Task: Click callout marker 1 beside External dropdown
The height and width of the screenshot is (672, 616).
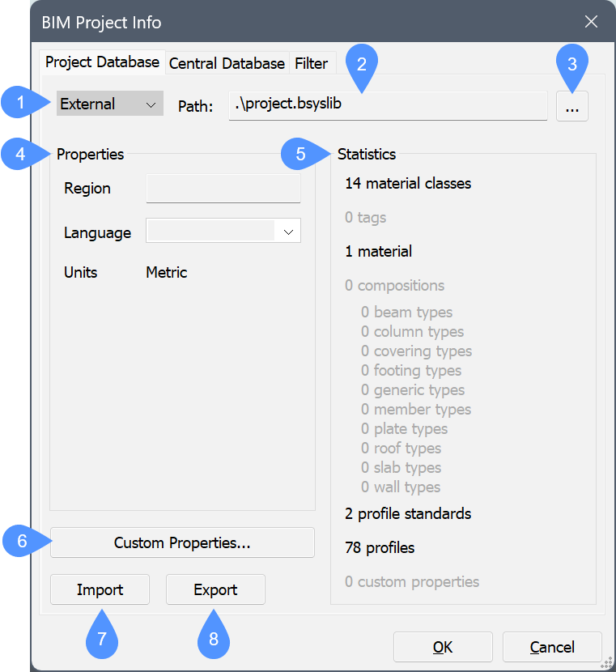Action: (x=19, y=104)
